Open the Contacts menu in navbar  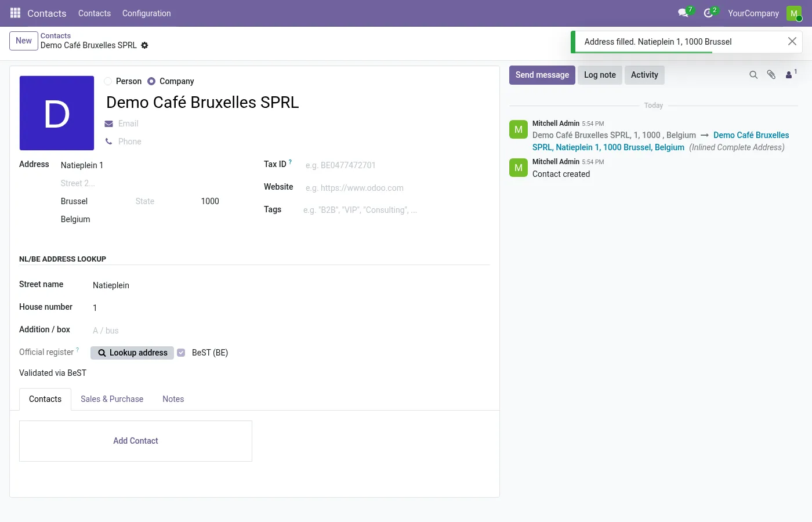coord(95,13)
